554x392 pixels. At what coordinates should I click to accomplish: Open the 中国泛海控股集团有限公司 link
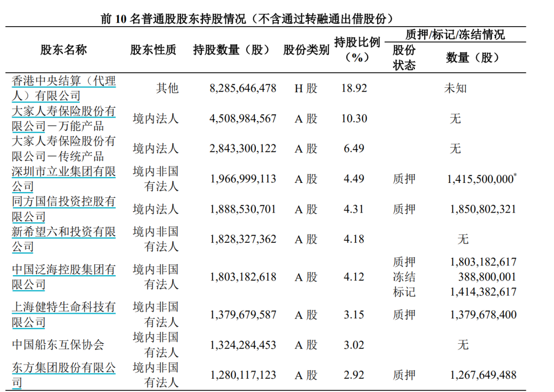[64, 277]
